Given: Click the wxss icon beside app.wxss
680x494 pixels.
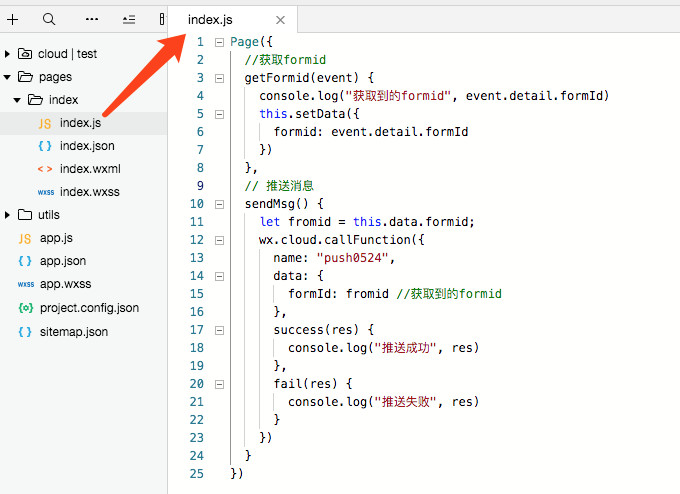Looking at the screenshot, I should tap(26, 285).
